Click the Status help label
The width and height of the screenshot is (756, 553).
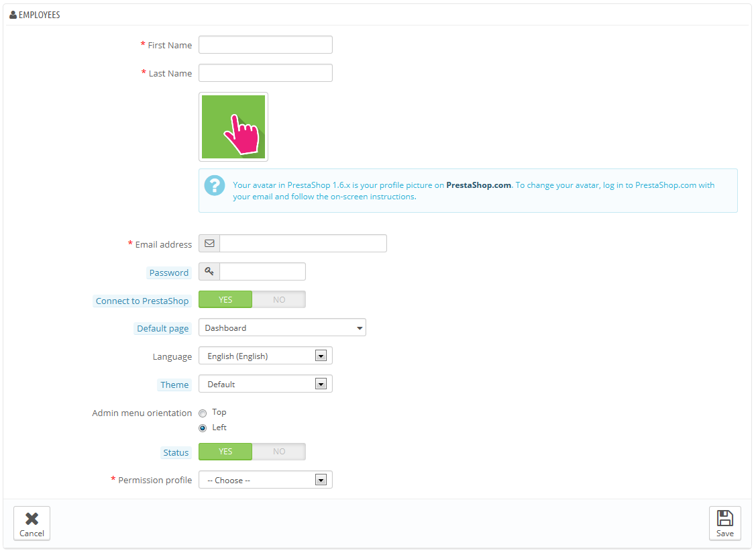pyautogui.click(x=176, y=452)
